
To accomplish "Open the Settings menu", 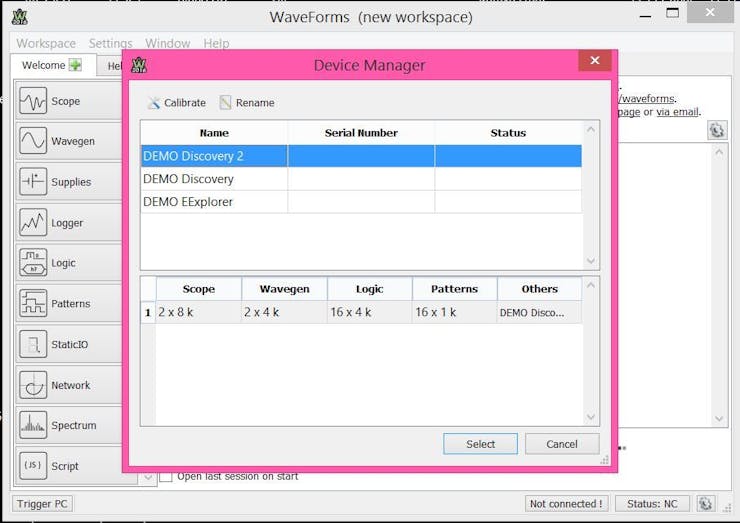I will point(110,43).
